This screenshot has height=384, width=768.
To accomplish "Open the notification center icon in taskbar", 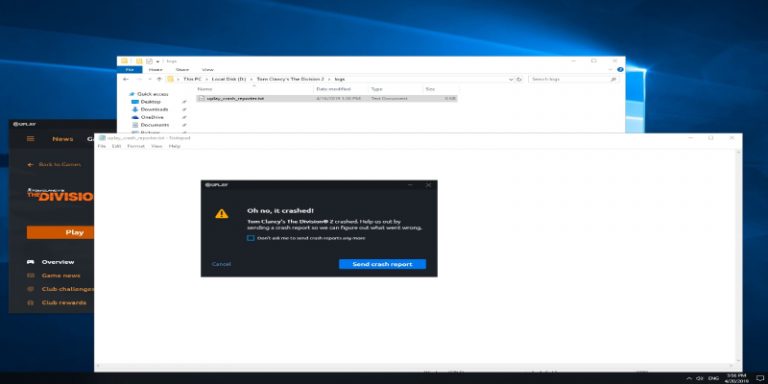I will click(x=760, y=378).
